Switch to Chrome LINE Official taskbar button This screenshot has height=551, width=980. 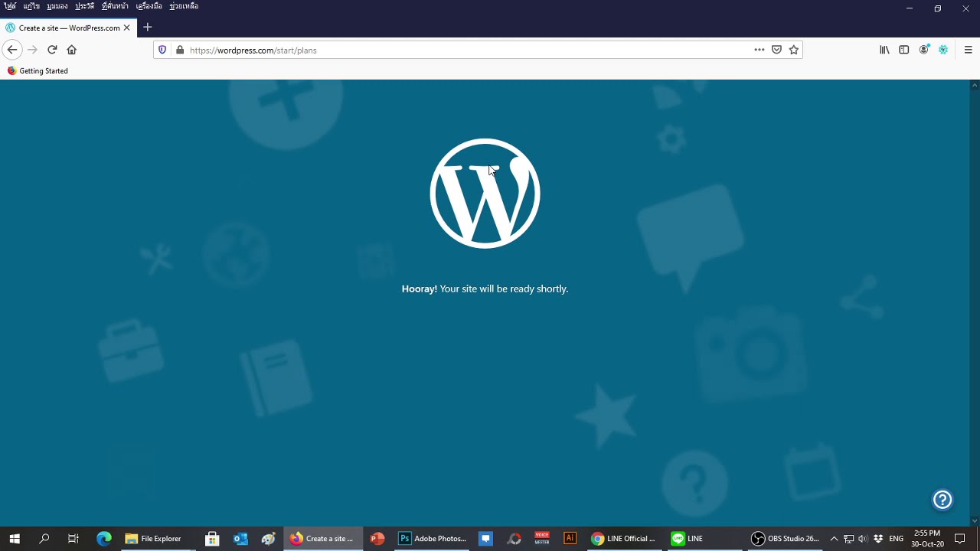click(624, 539)
